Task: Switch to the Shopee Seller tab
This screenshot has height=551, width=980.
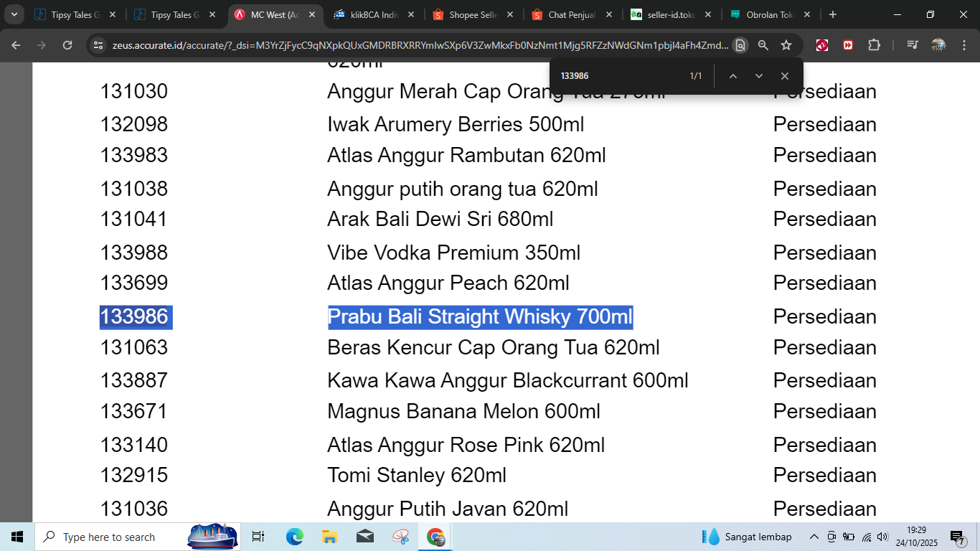Action: (x=472, y=14)
